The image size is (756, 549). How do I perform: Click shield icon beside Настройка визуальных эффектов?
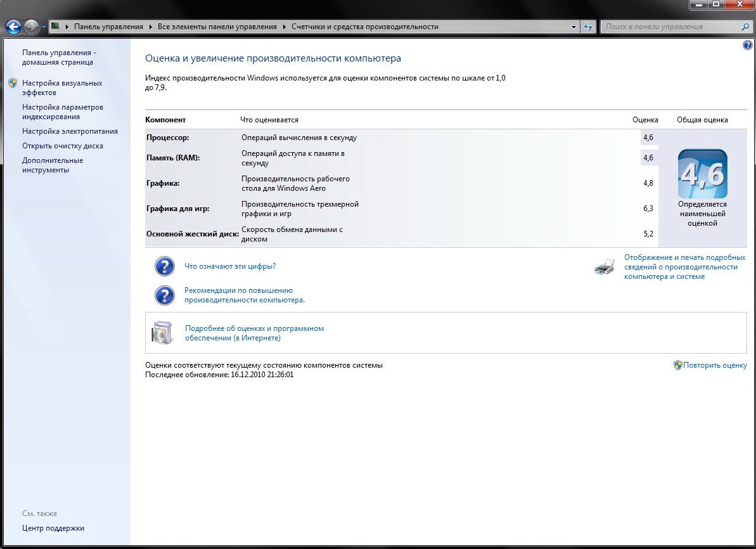13,84
